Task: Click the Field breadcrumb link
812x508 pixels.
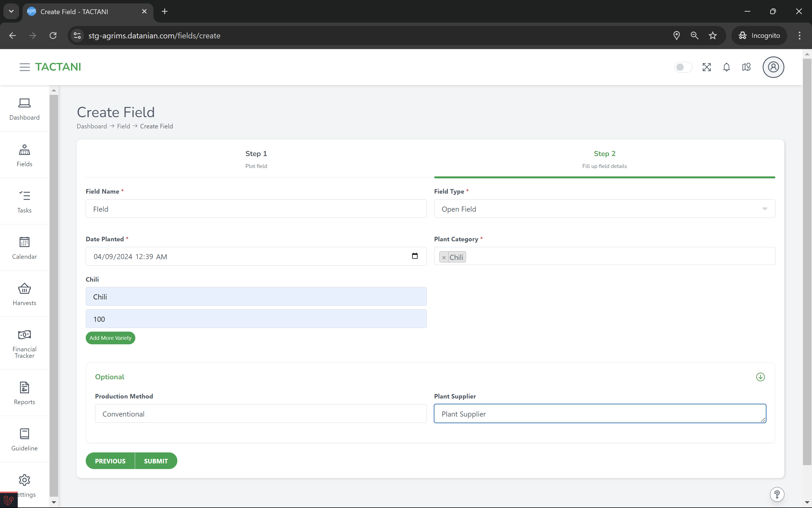Action: coord(123,126)
